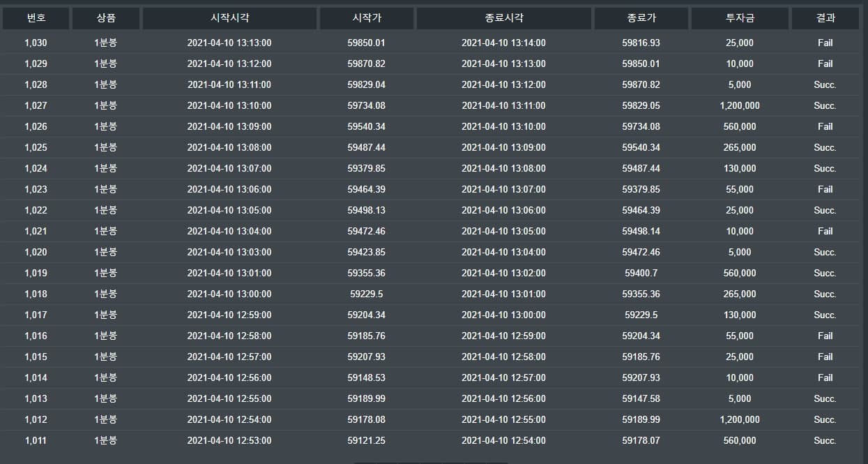The height and width of the screenshot is (464, 868).
Task: Select start time 2021-04-10 13:00:00
Action: (x=229, y=294)
